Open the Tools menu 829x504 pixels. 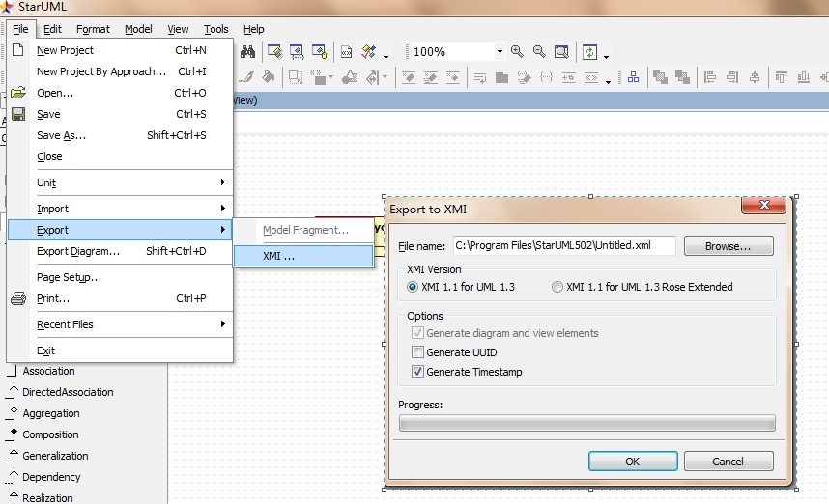[216, 29]
